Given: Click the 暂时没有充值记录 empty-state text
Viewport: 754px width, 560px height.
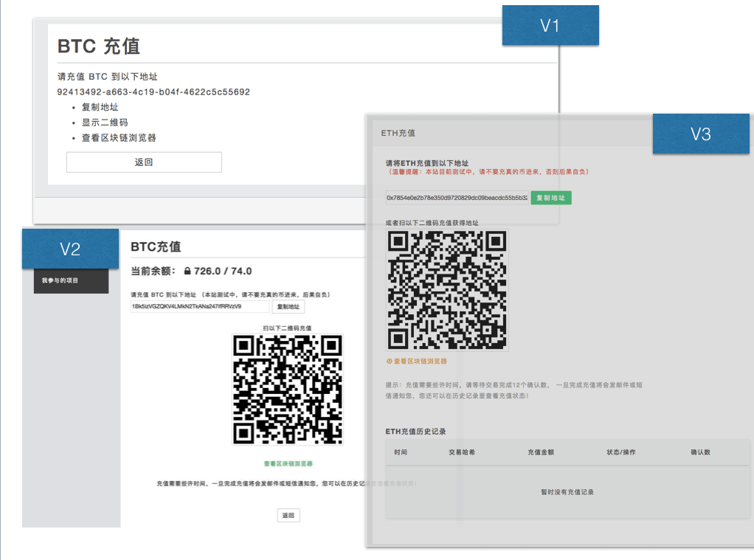Looking at the screenshot, I should pos(567,492).
